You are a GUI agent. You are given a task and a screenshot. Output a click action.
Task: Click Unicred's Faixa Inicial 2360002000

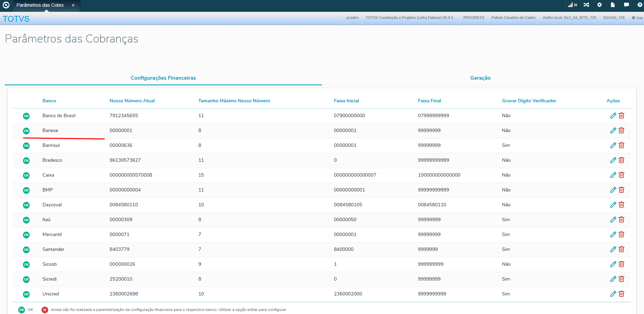point(348,294)
